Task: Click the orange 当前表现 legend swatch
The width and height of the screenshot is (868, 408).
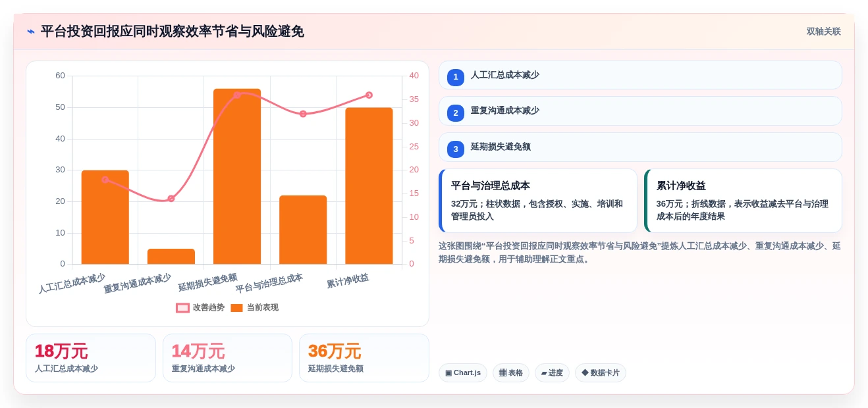Action: tap(236, 308)
